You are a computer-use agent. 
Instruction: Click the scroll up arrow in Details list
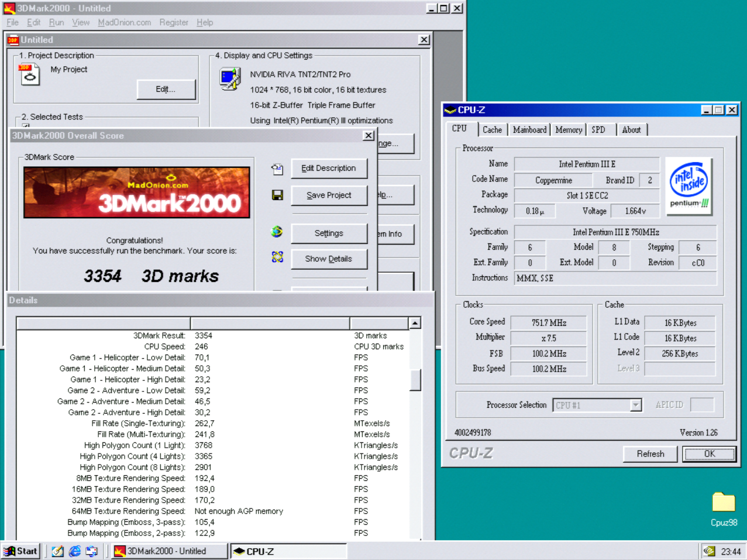[x=415, y=323]
